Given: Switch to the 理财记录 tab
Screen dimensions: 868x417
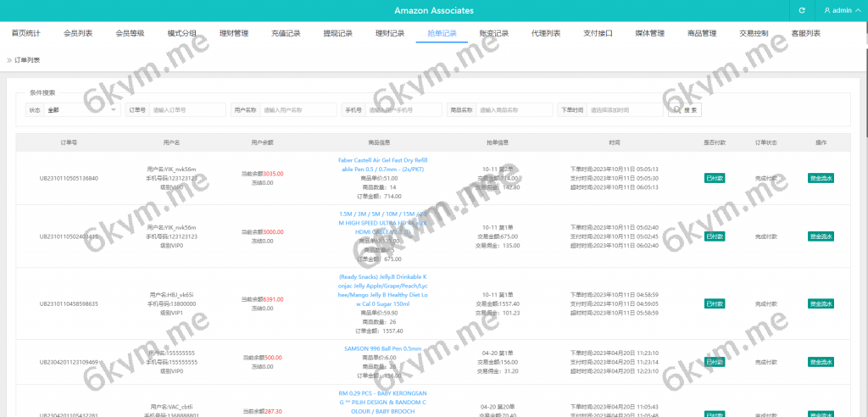Looking at the screenshot, I should 390,33.
